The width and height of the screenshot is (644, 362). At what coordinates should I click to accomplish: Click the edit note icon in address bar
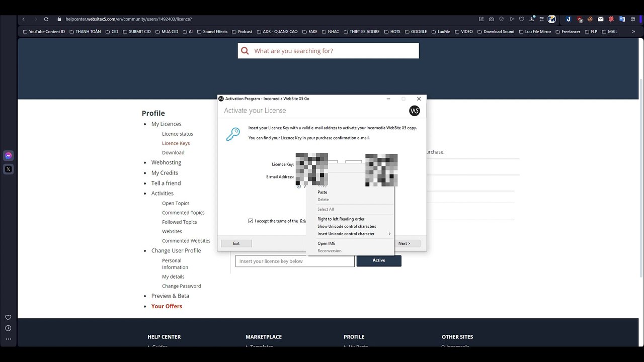tap(481, 19)
